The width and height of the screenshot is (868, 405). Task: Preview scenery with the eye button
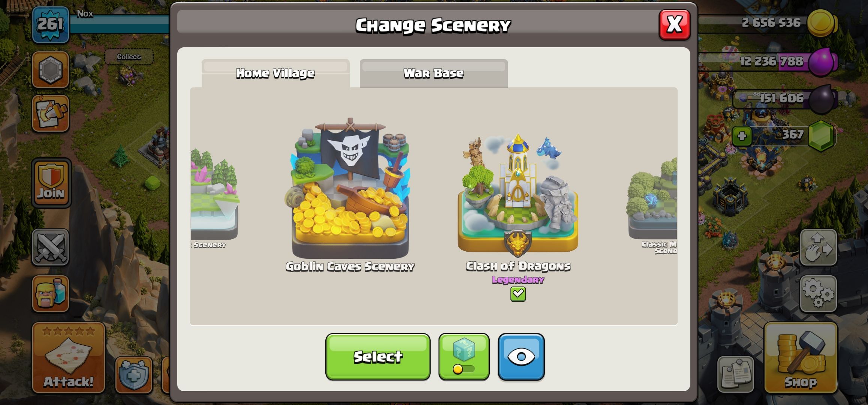coord(521,357)
